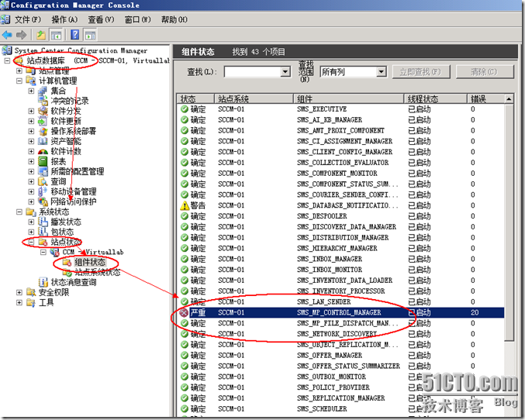Select the SMS_DESPOOLER component row
Image resolution: width=525 pixels, height=420 pixels.
click(x=340, y=216)
